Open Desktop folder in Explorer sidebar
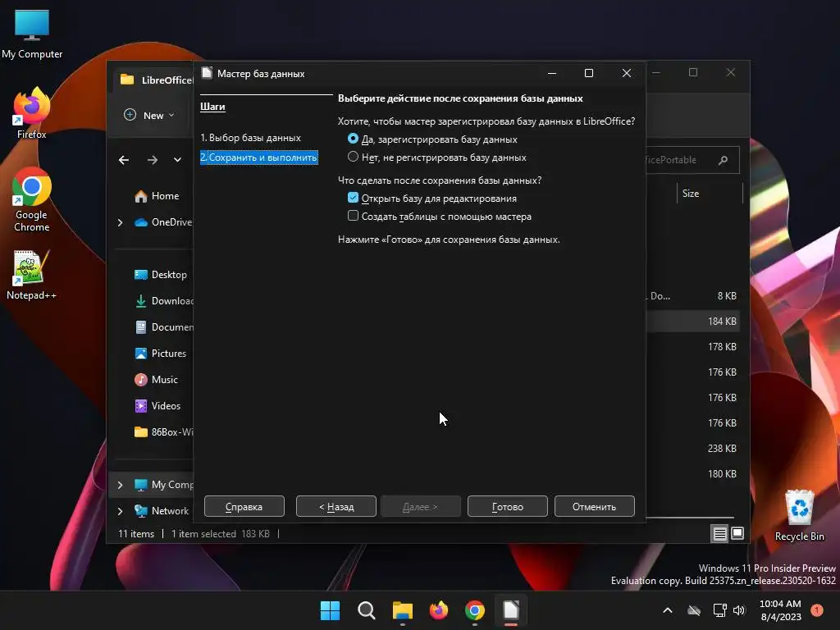The height and width of the screenshot is (630, 840). point(160,275)
